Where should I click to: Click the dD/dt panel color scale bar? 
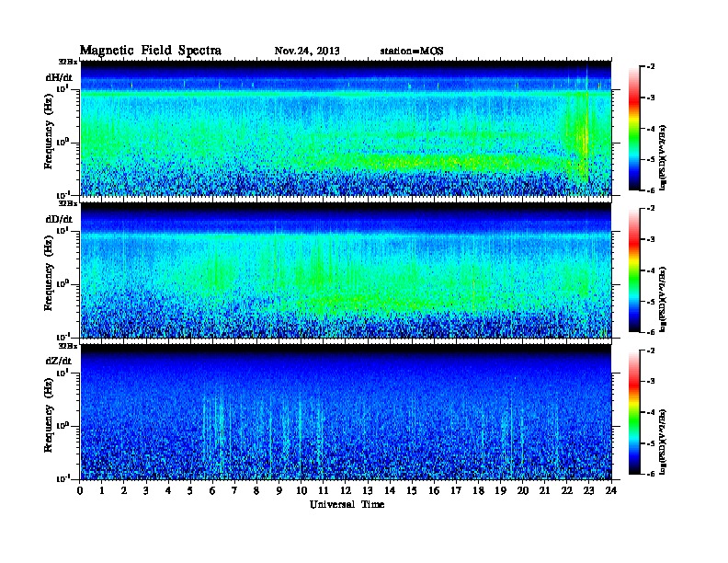[634, 270]
